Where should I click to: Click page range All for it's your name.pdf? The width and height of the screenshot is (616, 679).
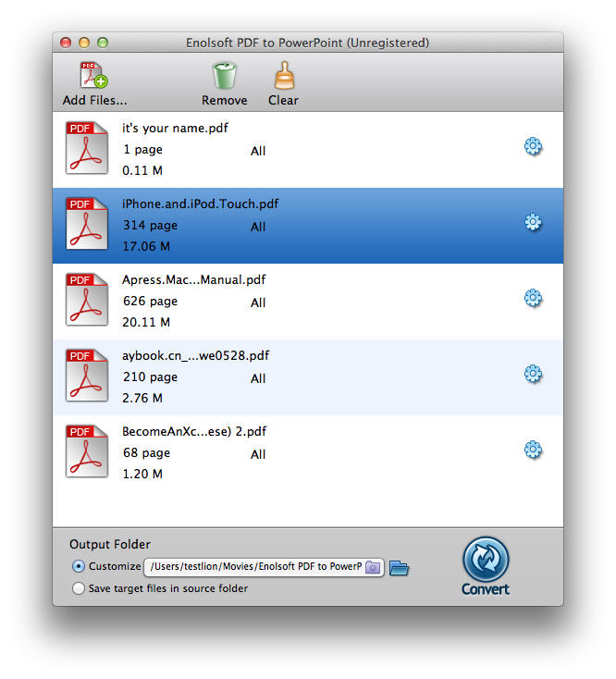258,151
